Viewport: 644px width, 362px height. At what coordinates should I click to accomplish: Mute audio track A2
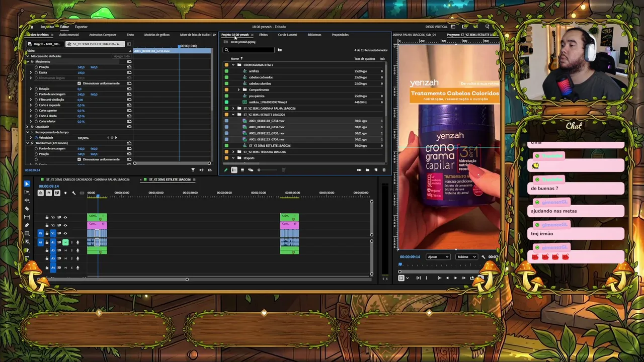[65, 250]
